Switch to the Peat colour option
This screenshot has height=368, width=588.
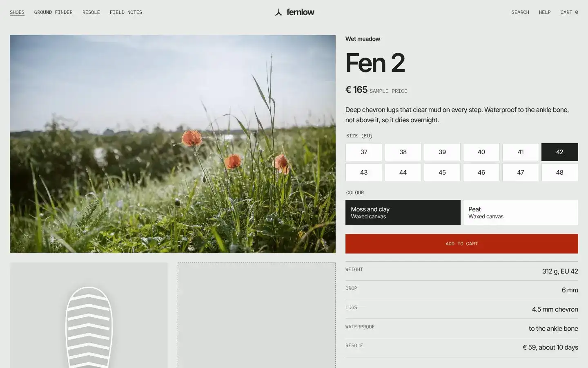(x=521, y=213)
